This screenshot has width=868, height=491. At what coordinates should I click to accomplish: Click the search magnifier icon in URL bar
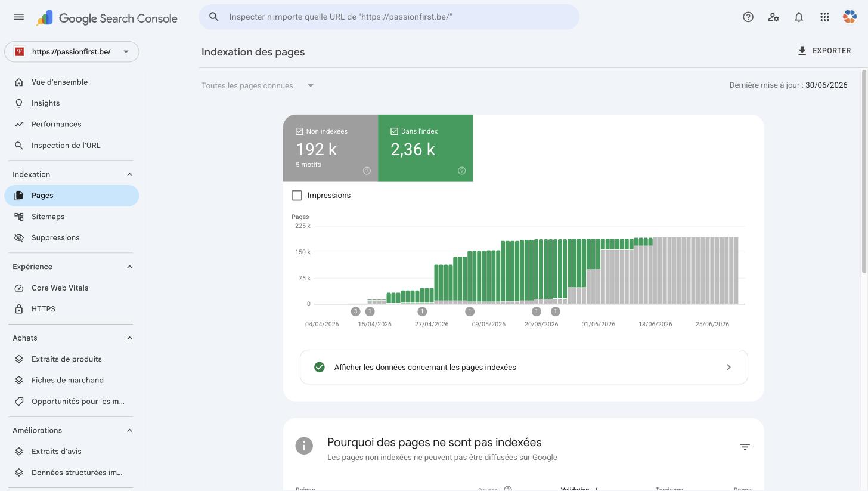point(214,17)
